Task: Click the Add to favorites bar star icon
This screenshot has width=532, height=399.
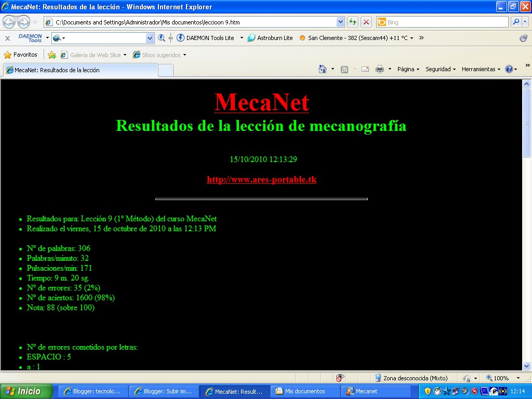Action: [x=52, y=55]
